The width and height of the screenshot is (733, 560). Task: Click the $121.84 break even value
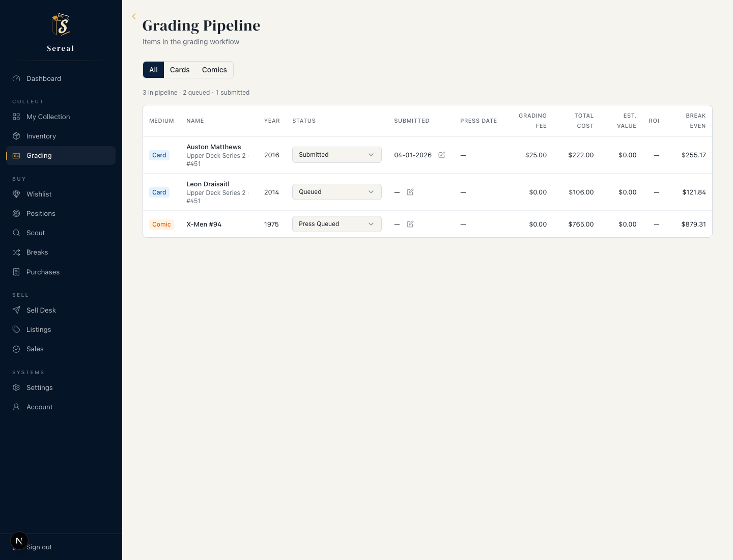pos(694,192)
